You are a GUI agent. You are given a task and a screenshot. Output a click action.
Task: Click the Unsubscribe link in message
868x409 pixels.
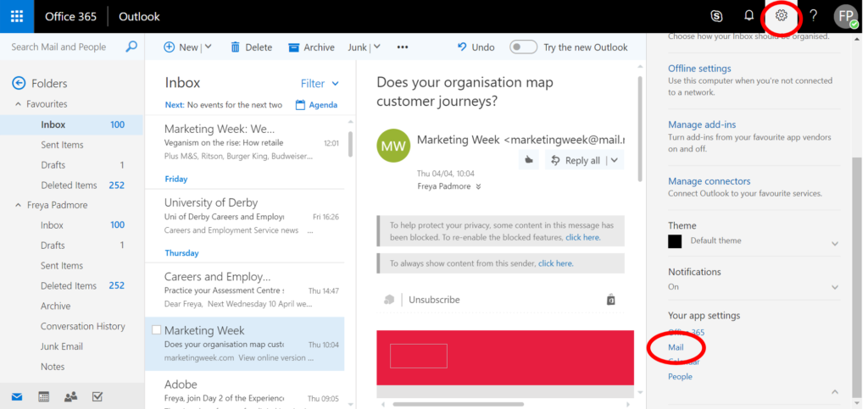(x=434, y=300)
